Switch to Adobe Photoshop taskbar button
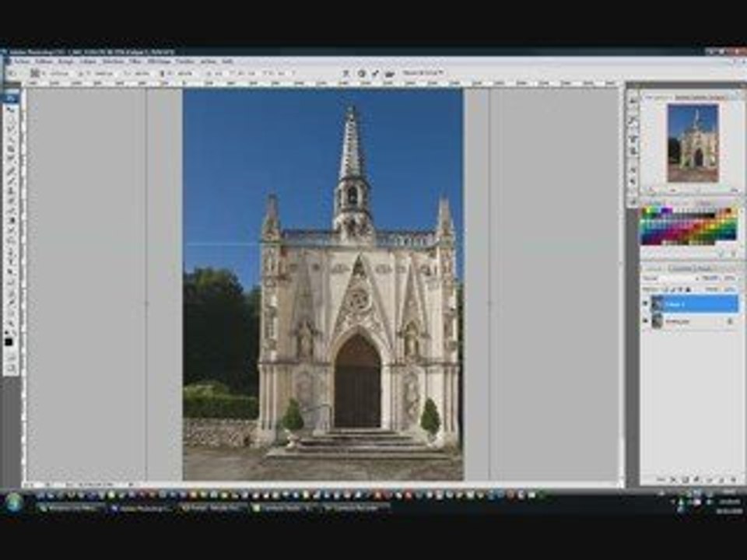The height and width of the screenshot is (560, 747). point(141,508)
